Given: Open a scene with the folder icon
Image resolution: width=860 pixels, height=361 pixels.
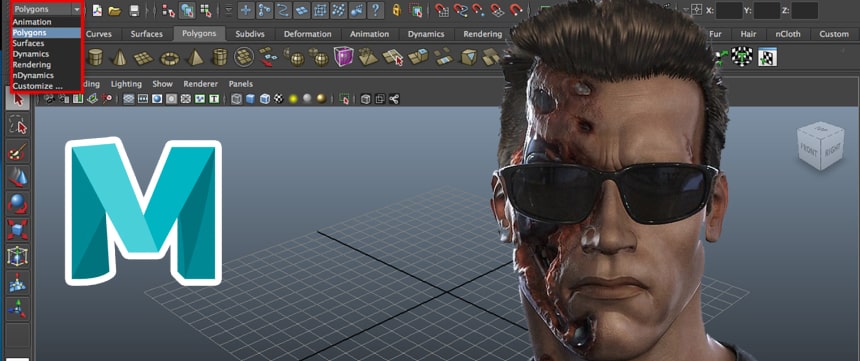Looking at the screenshot, I should 115,10.
